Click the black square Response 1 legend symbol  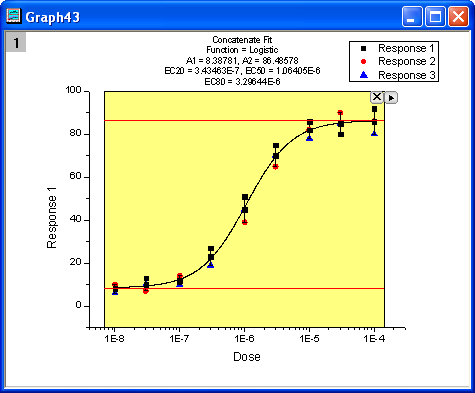click(364, 49)
